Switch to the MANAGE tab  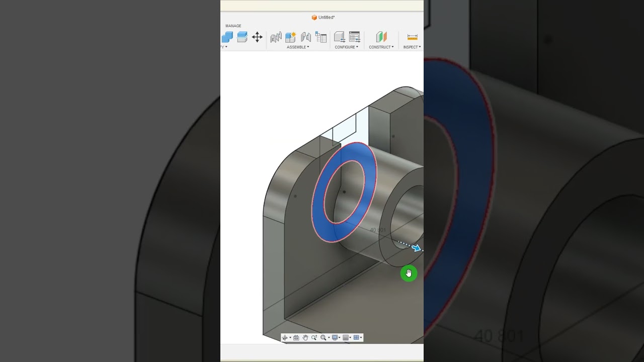pyautogui.click(x=233, y=26)
